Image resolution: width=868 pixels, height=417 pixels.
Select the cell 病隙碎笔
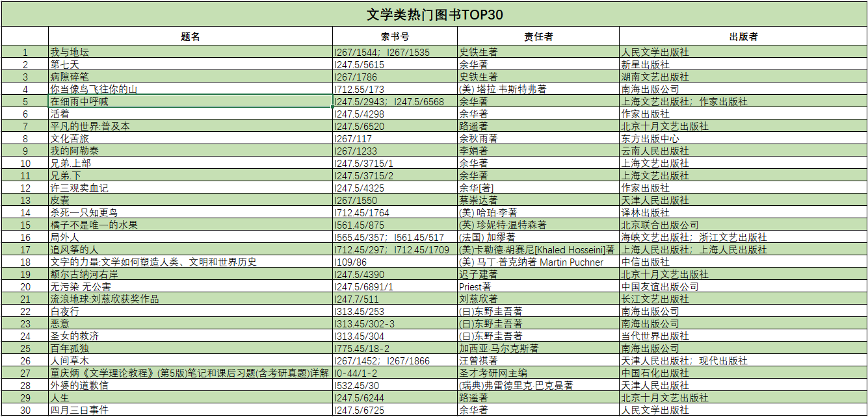click(x=191, y=77)
